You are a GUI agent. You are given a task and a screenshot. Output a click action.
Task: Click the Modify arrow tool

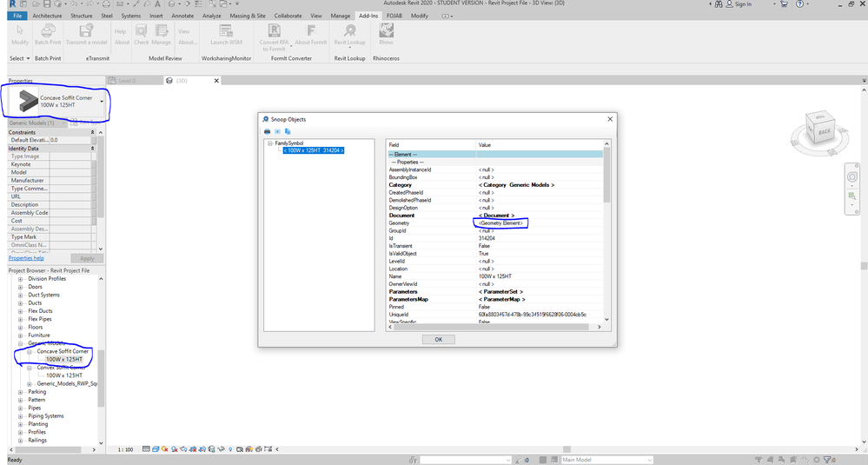pos(20,30)
